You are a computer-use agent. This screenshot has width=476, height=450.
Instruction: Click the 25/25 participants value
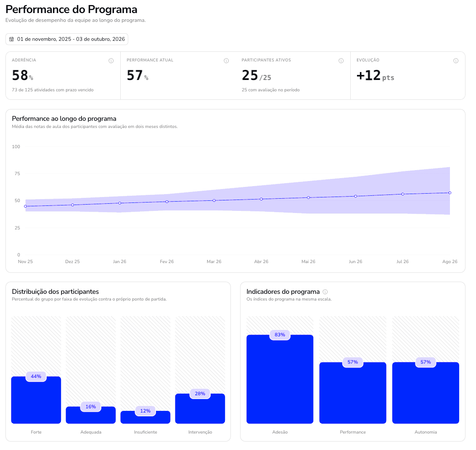pyautogui.click(x=257, y=75)
